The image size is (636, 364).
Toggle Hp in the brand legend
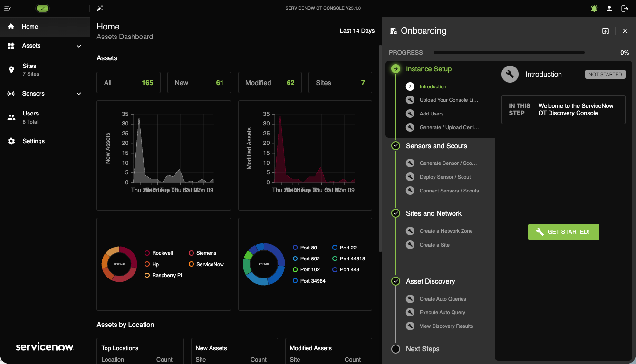click(x=152, y=264)
